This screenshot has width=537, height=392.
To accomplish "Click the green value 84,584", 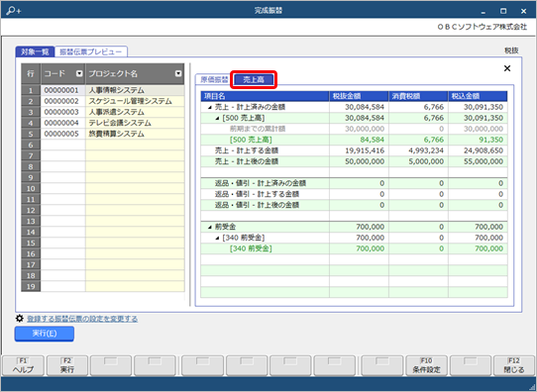I will [x=372, y=140].
